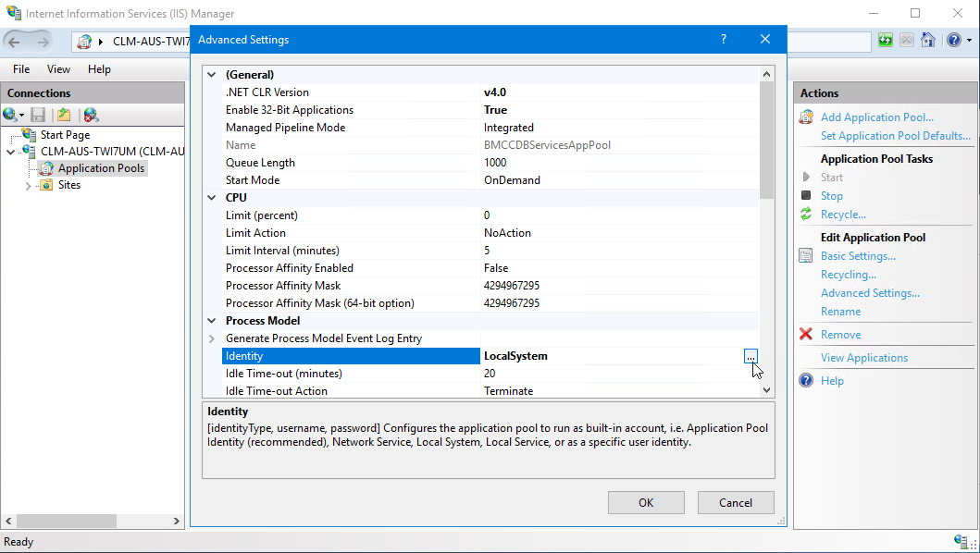Click the scroll up arrow in property grid

coord(767,74)
